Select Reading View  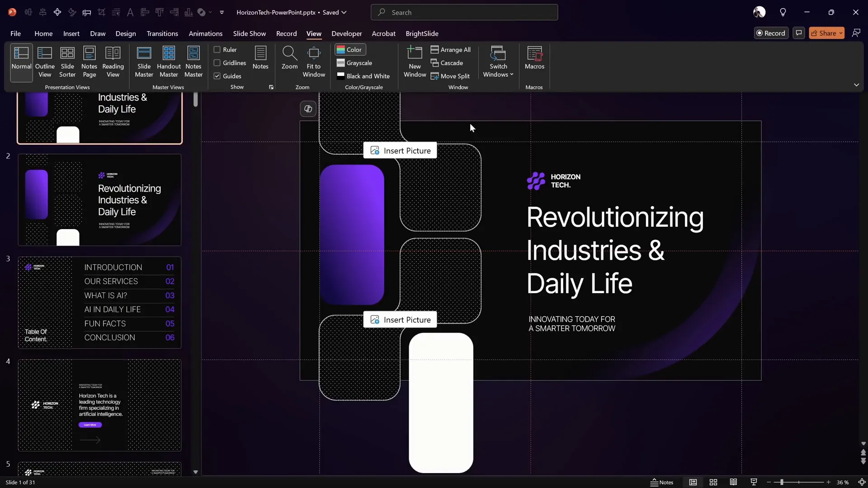[x=113, y=62]
